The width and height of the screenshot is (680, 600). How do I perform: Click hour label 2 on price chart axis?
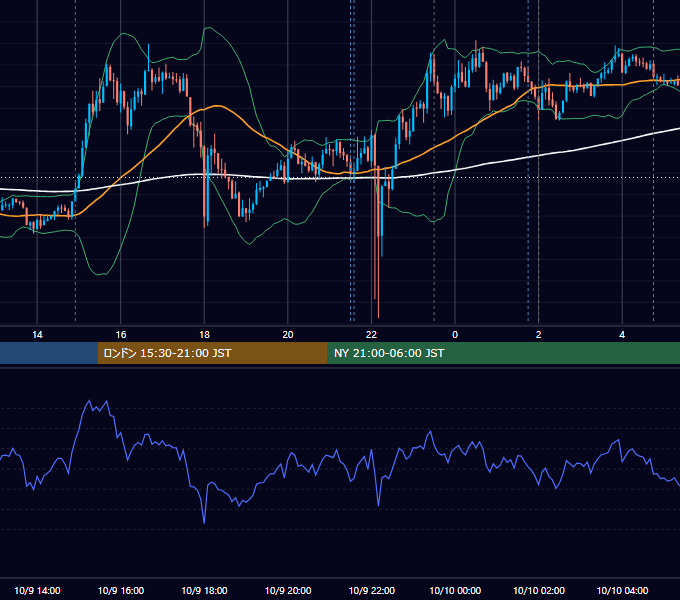click(539, 334)
